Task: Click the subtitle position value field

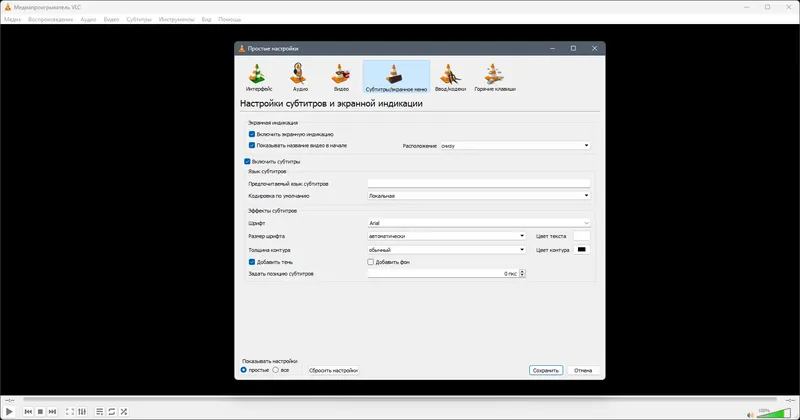Action: (x=443, y=274)
